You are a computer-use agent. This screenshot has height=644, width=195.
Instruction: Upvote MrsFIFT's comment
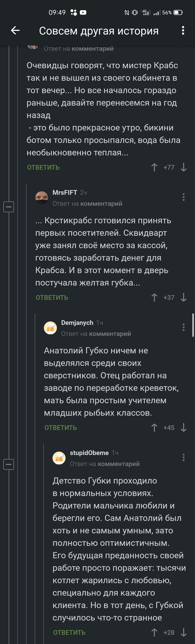154,297
